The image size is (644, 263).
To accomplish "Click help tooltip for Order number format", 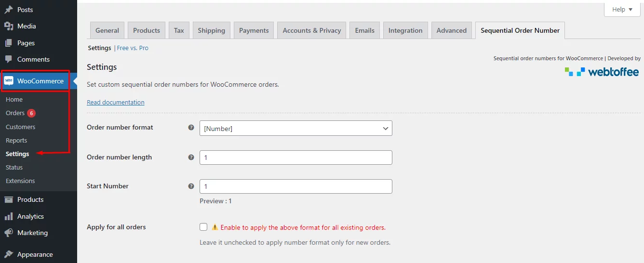I will 191,128.
